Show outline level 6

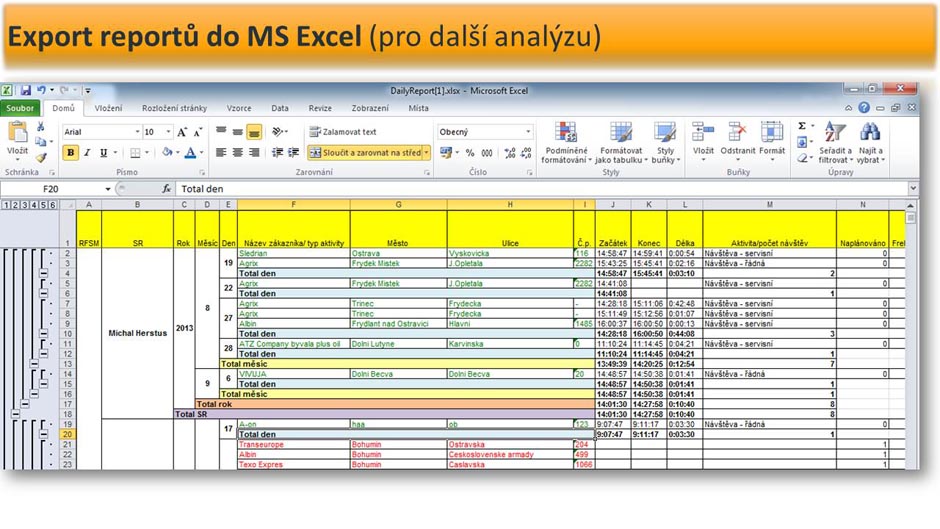click(x=53, y=205)
